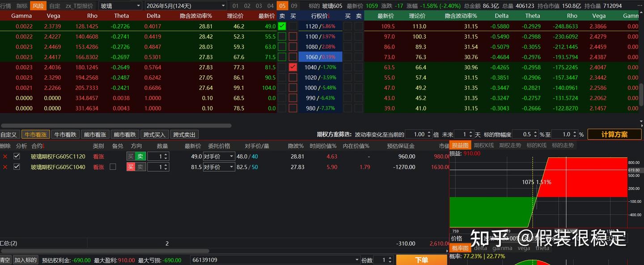Open the 2026年5月(124天) expiry dropdown
The image size is (644, 265).
[x=186, y=6]
